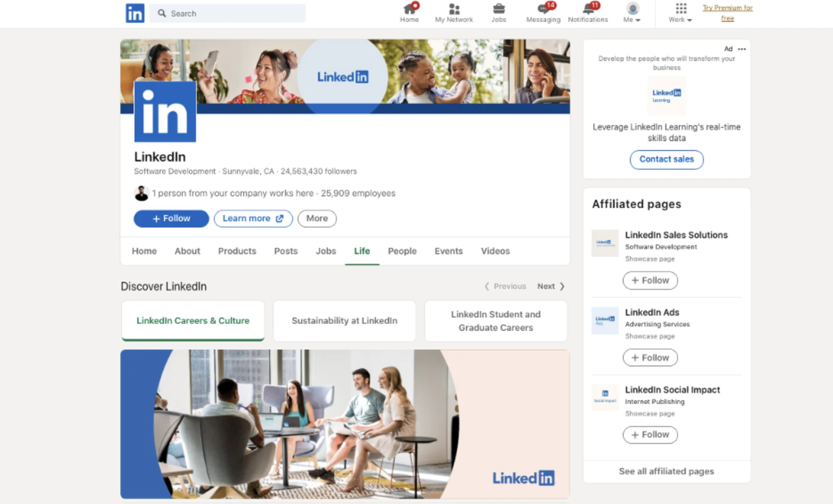Open LinkedIn Sales Solutions page

676,235
